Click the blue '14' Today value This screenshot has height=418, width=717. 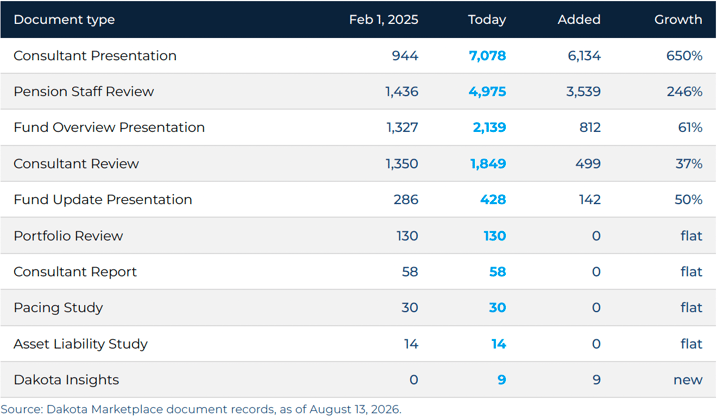point(498,344)
